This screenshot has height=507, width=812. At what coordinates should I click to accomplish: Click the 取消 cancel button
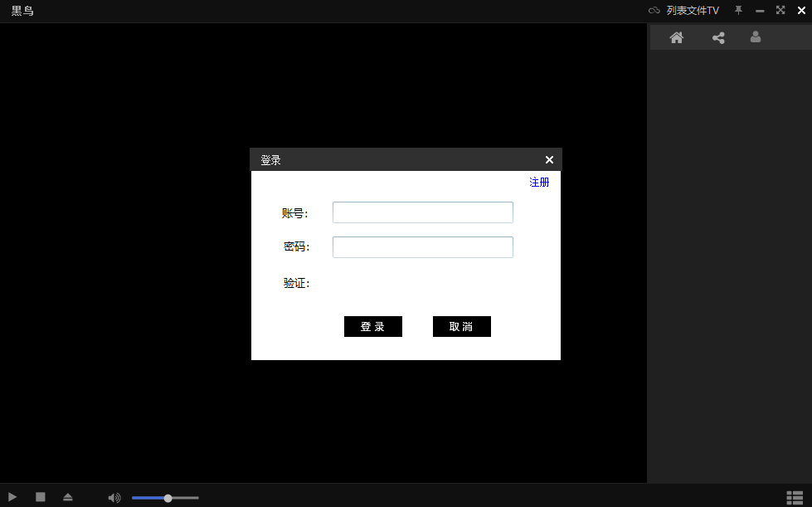(462, 326)
